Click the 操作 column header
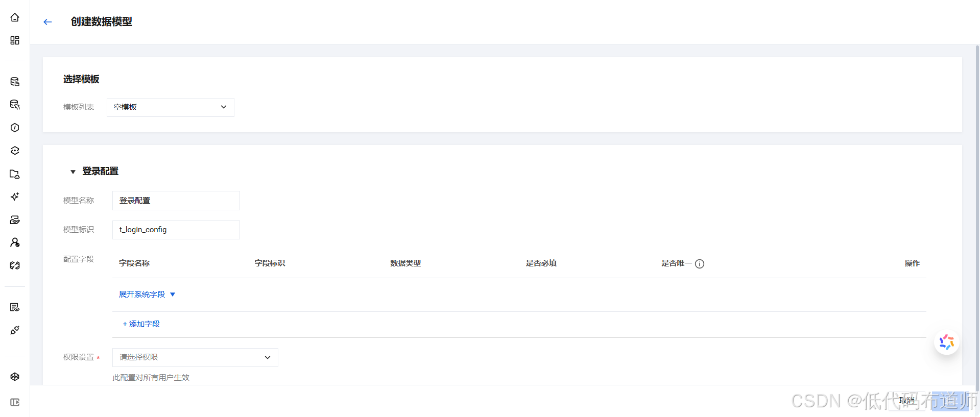This screenshot has height=417, width=980. 912,263
